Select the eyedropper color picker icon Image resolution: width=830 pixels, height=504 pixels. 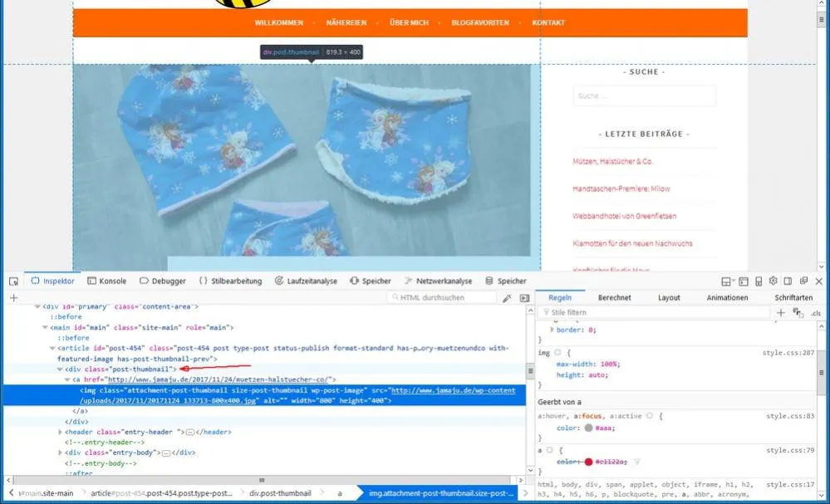(507, 298)
